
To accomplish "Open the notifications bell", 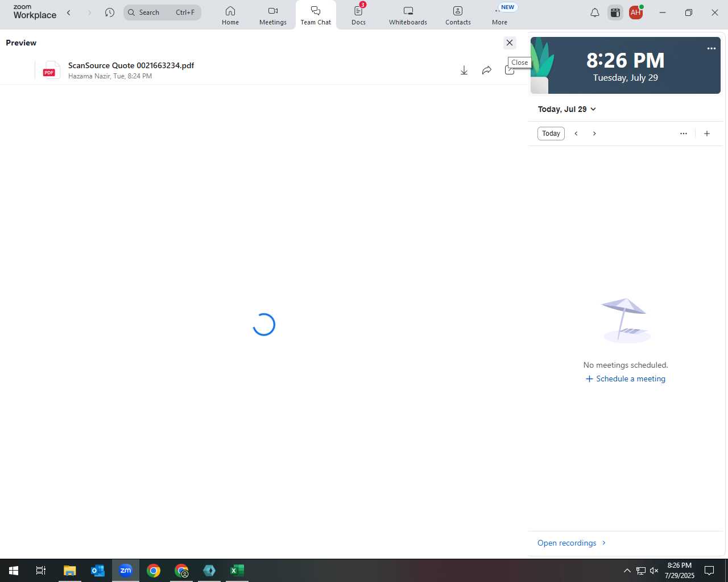I will point(595,13).
